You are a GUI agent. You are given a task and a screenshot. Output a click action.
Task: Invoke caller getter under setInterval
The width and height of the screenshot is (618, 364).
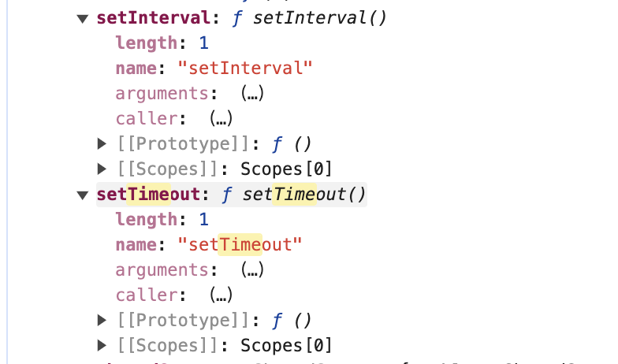tap(221, 118)
